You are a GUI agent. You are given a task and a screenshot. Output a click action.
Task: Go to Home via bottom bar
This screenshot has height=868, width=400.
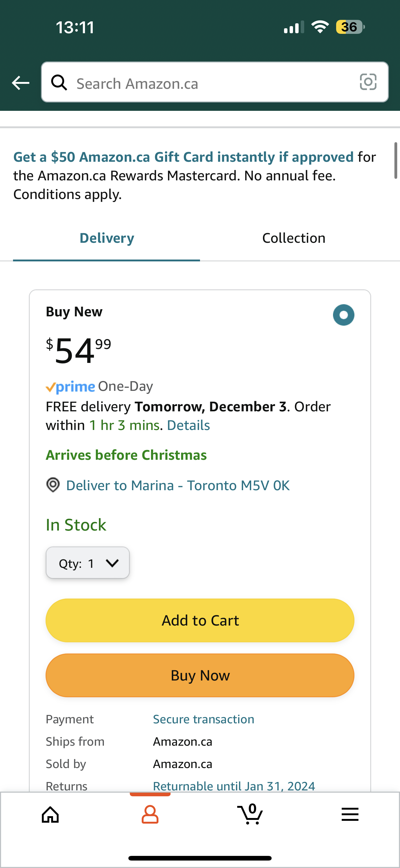click(50, 815)
